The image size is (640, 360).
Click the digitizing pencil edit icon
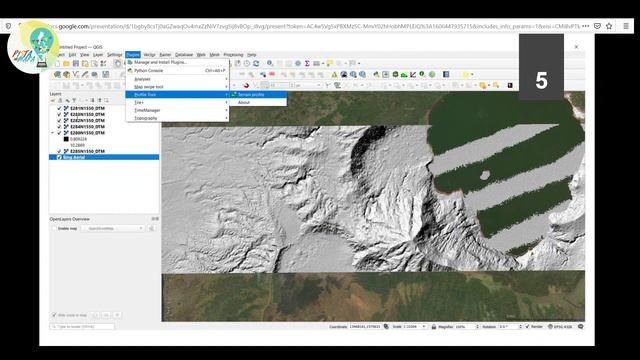[85, 74]
